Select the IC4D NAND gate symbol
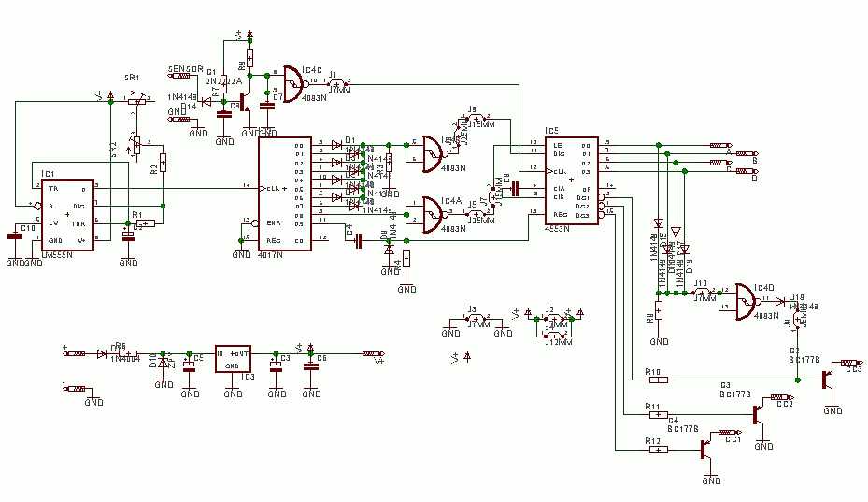This screenshot has height=502, width=868. coord(747,298)
